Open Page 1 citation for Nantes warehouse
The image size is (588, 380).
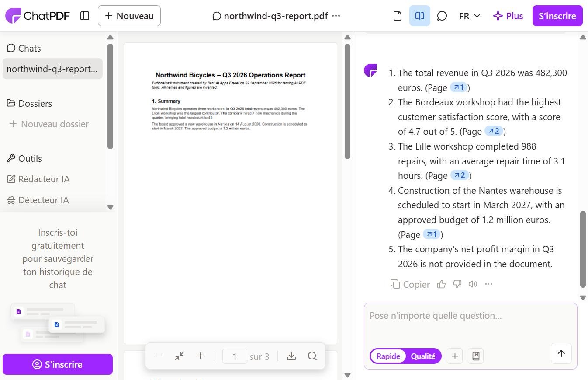432,234
